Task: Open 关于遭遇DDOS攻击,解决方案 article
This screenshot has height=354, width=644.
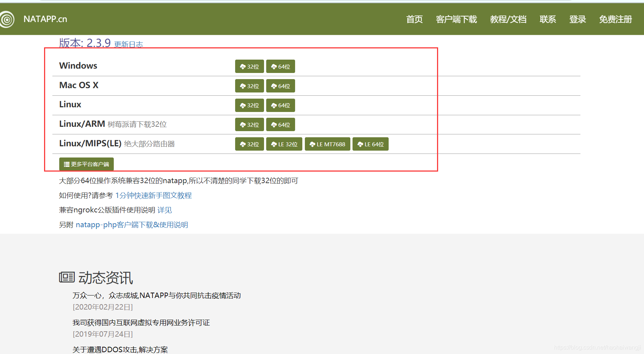Action: point(120,350)
